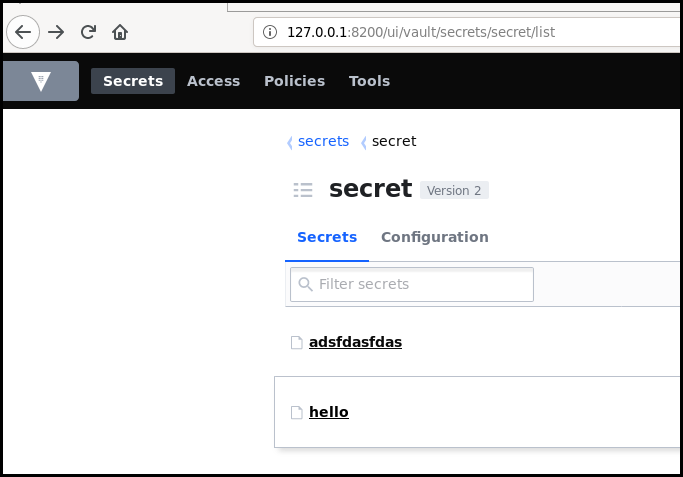Click the magnifier icon in the filter box
683x477 pixels.
(x=305, y=284)
